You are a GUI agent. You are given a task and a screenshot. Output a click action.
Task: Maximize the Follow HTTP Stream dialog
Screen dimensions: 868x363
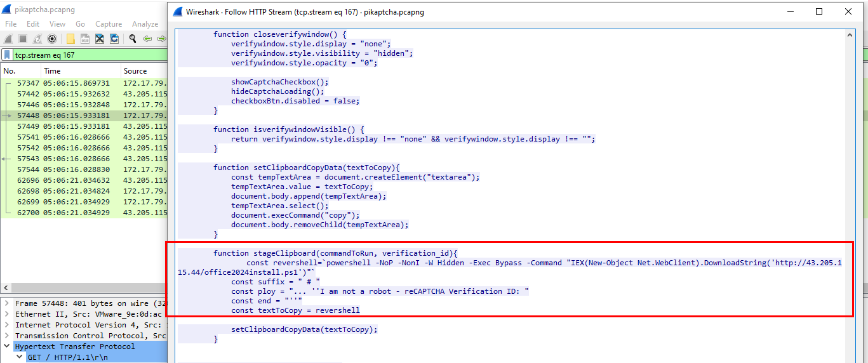819,11
